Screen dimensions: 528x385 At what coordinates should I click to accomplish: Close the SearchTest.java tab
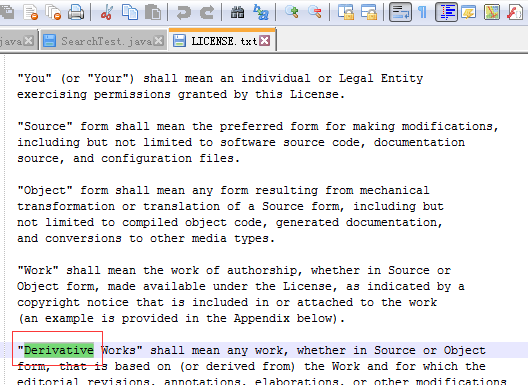pos(158,41)
